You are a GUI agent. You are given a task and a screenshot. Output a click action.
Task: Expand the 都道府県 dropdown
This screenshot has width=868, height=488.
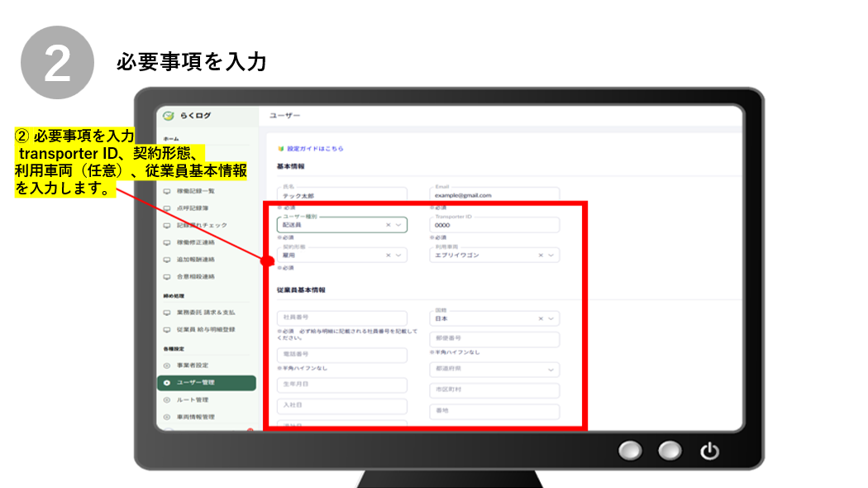point(551,371)
